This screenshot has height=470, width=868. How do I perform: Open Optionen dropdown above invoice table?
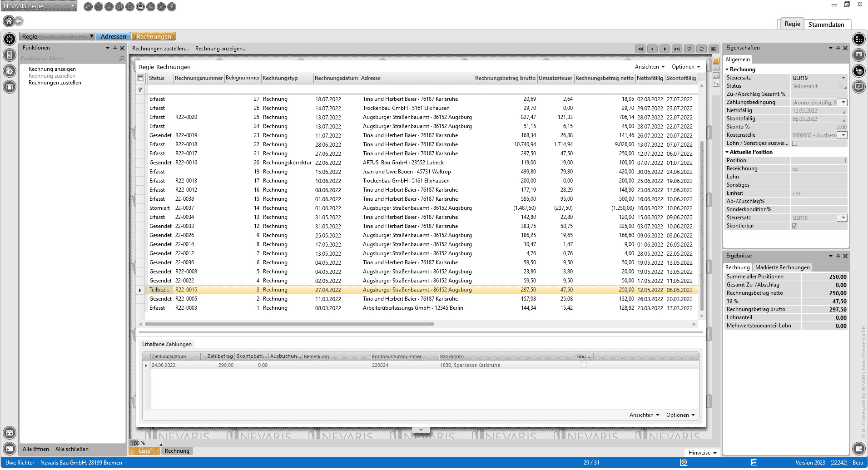click(686, 67)
